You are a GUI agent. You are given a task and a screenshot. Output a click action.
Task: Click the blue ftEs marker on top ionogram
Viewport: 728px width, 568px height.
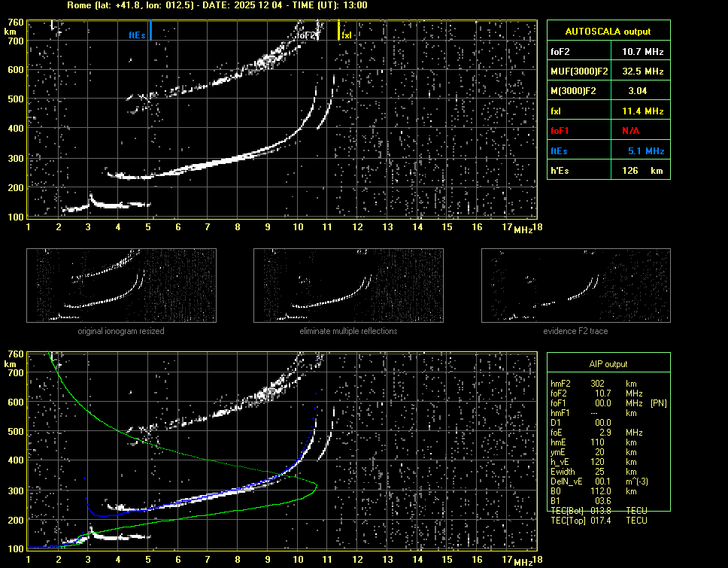pyautogui.click(x=150, y=31)
